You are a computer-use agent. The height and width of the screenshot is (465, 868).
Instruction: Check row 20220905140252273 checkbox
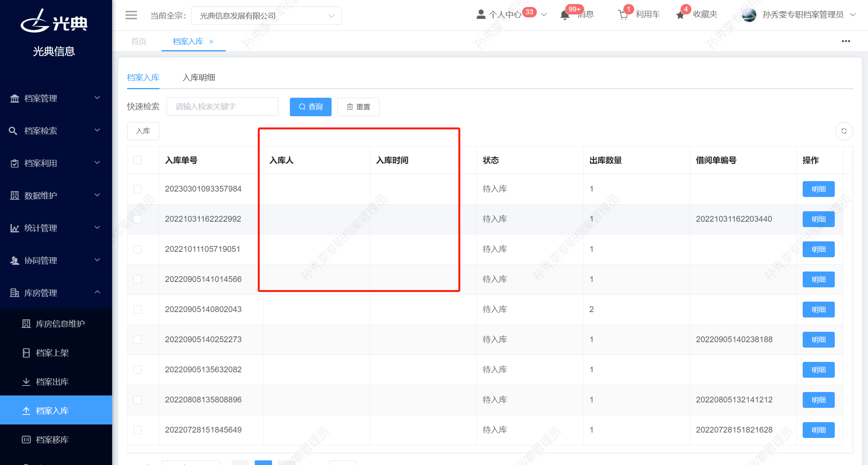coord(138,339)
